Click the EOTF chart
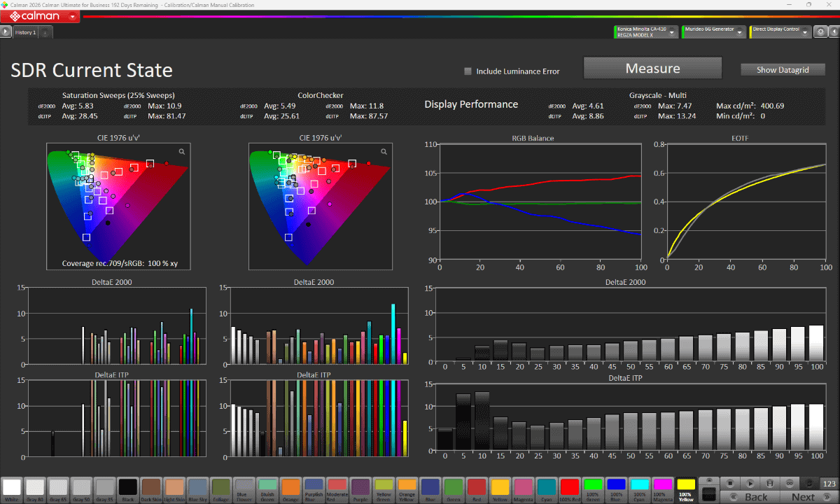Screen dimensions: 840x504 point(746,202)
